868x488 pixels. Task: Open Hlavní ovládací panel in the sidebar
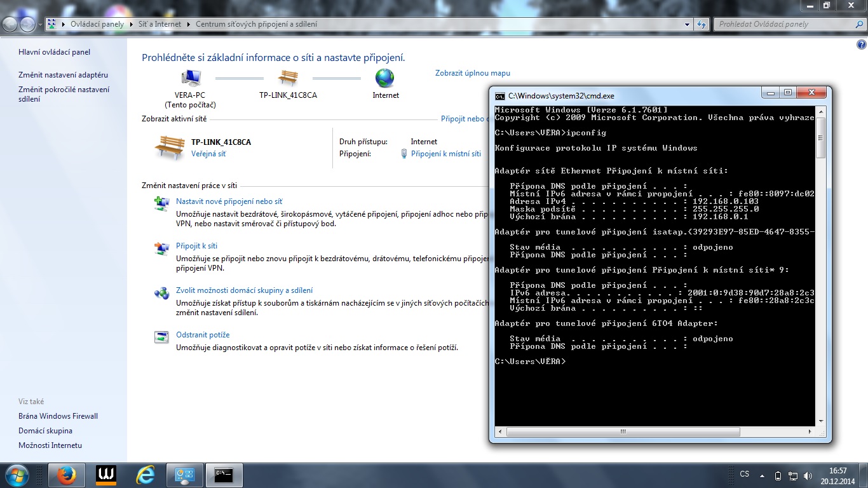55,52
